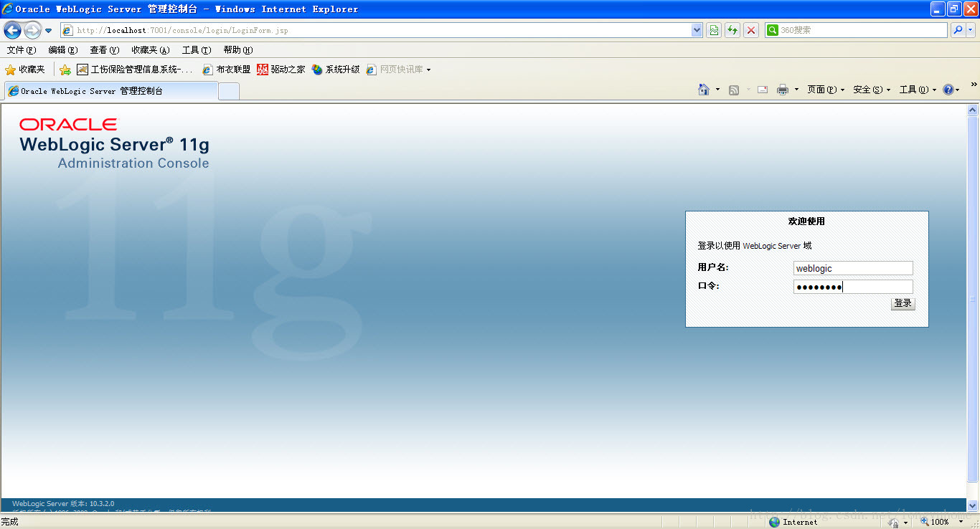Open the 查看(V) menu
The width and height of the screenshot is (980, 529).
coord(104,50)
